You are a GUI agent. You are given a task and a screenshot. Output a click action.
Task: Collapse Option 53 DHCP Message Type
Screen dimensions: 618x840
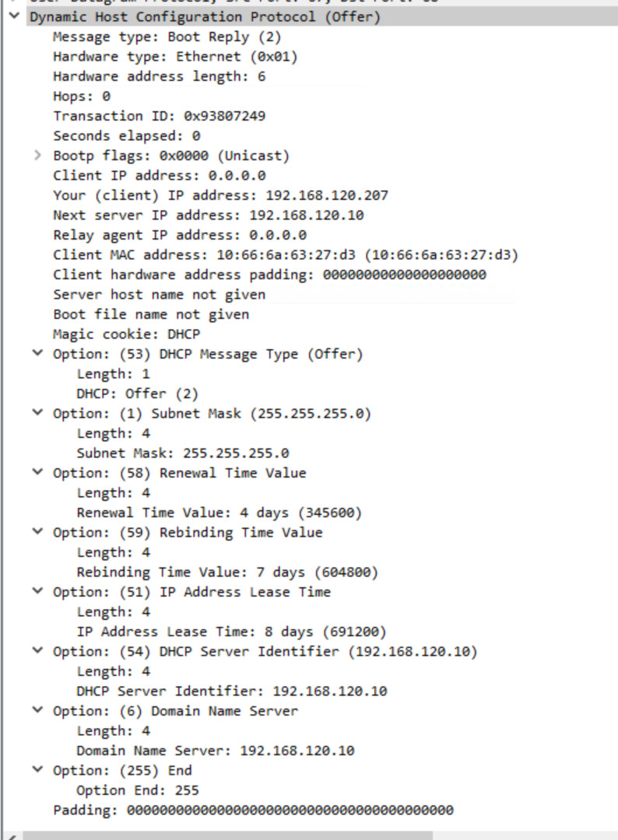coord(37,354)
